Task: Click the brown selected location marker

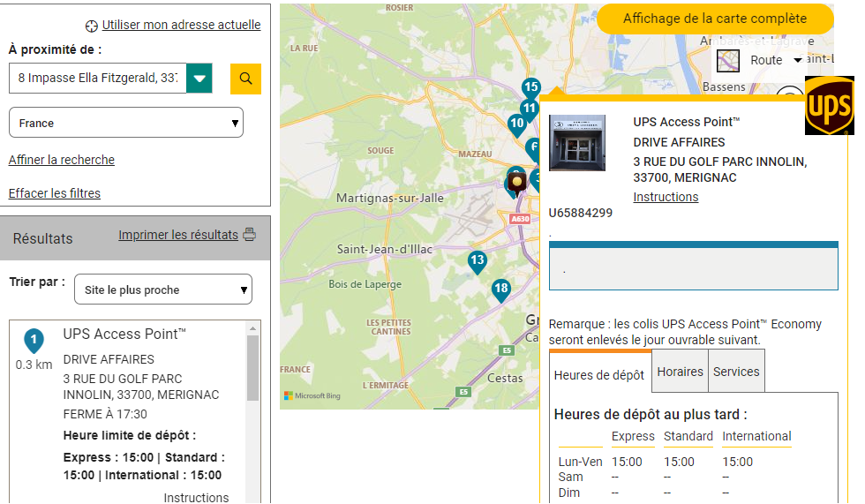Action: pos(517,183)
